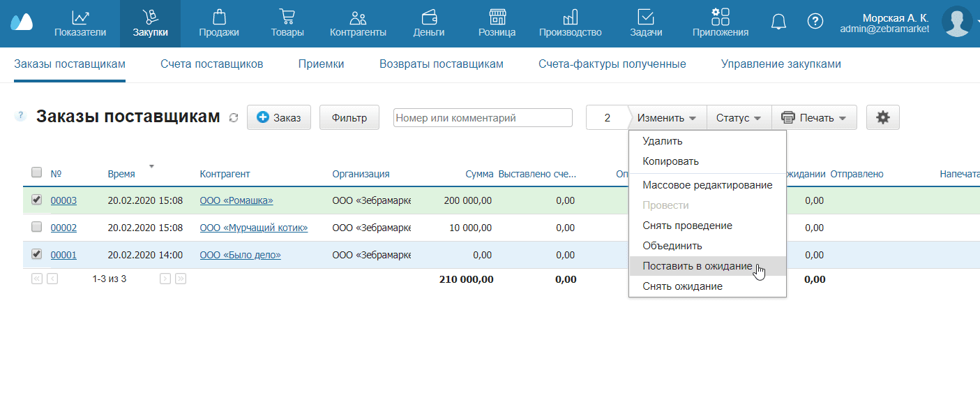Click the Фильтр button
The height and width of the screenshot is (398, 980).
[x=349, y=118]
